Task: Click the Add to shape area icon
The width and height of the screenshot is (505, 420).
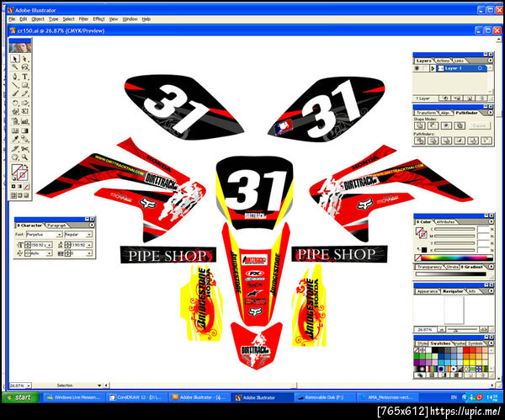Action: point(420,125)
